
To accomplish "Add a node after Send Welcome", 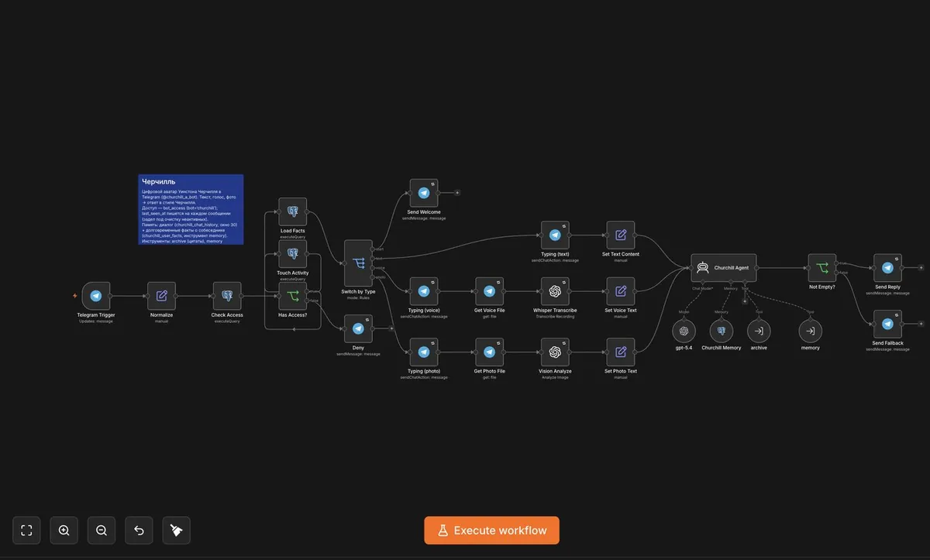I will click(x=457, y=192).
